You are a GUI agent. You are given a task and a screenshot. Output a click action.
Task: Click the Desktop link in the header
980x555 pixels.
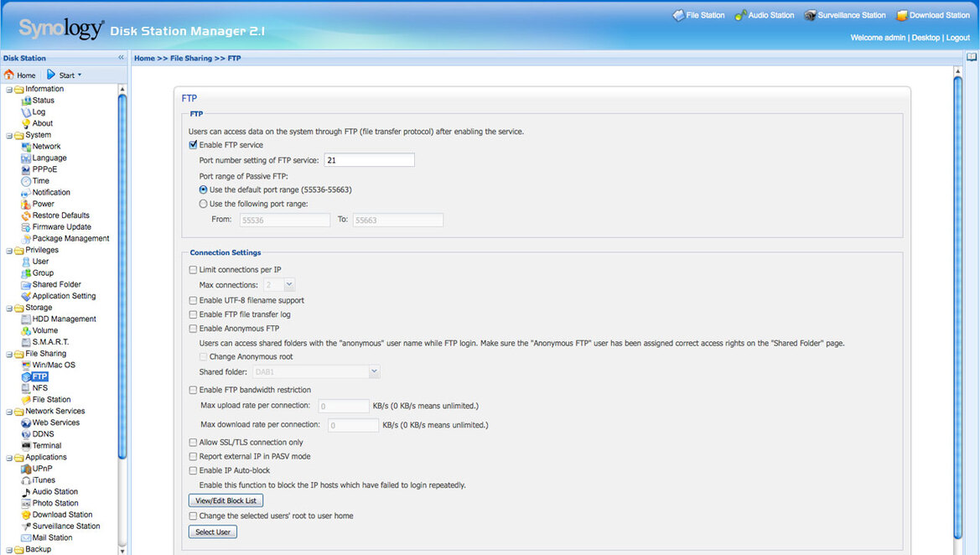point(925,38)
